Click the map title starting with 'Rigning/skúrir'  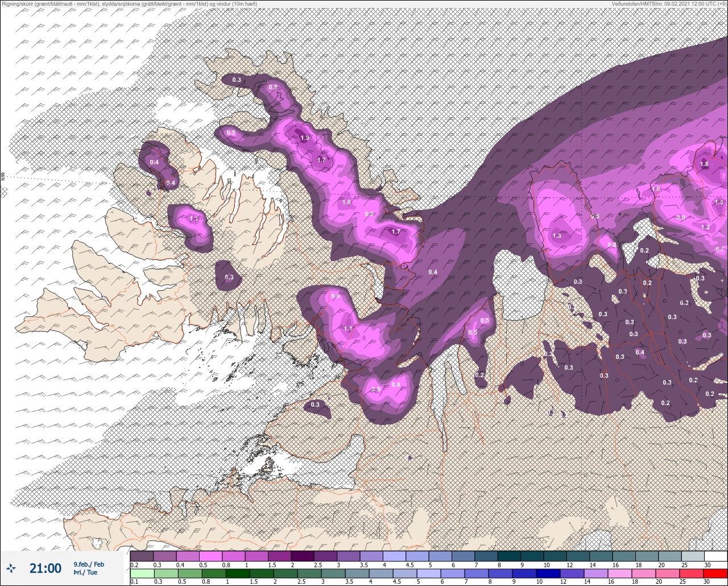[x=129, y=3]
